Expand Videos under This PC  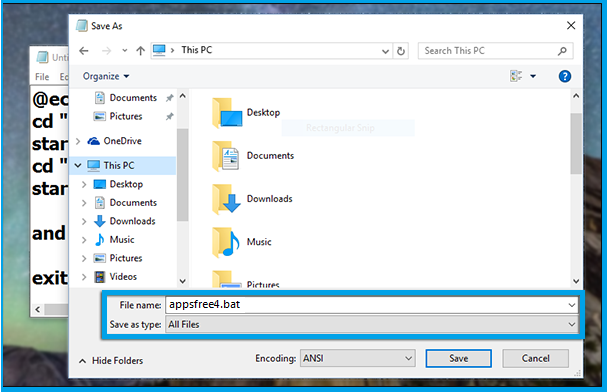[84, 277]
